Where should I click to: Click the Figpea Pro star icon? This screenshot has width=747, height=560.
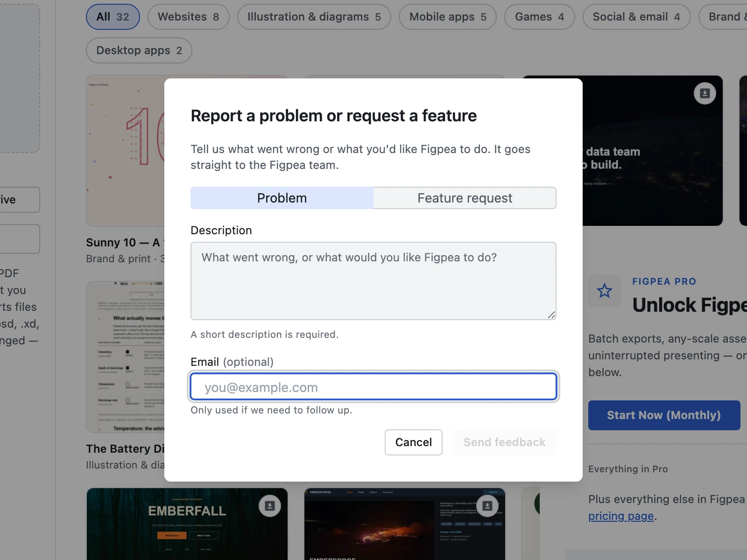point(605,291)
